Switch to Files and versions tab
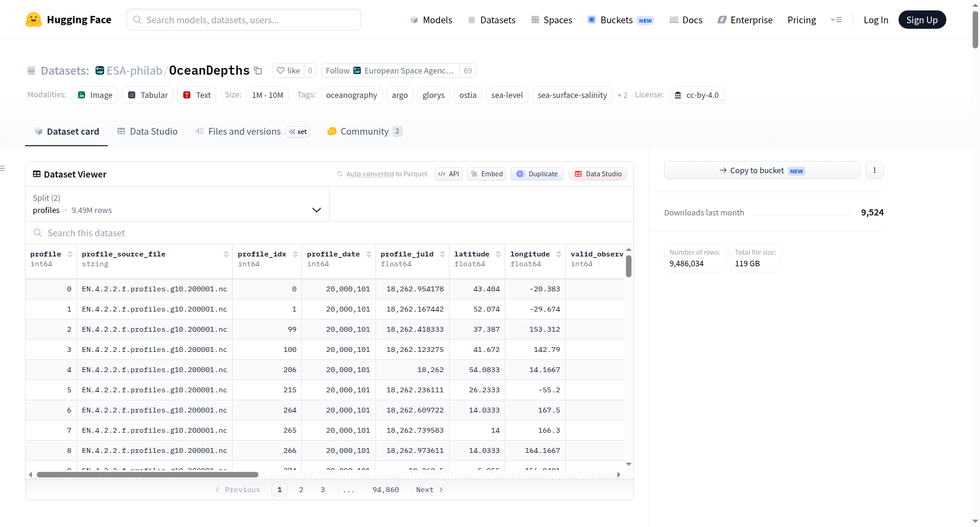Image resolution: width=980 pixels, height=527 pixels. [252, 132]
